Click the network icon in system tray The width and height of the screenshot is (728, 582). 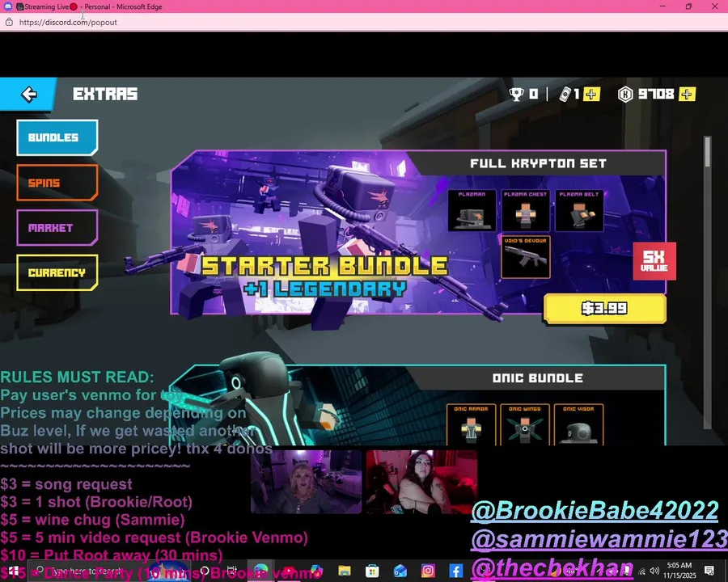[x=642, y=571]
